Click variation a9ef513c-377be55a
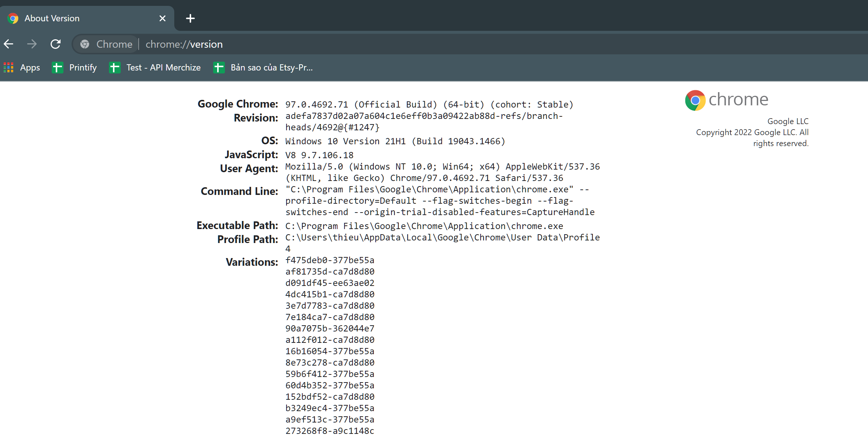The height and width of the screenshot is (435, 868). point(330,420)
